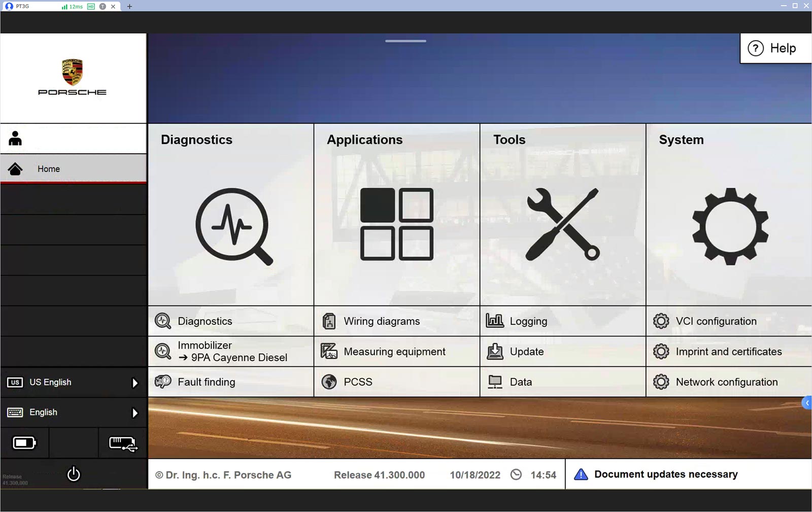Click the Fault finding speech bubble icon
The height and width of the screenshot is (512, 812).
point(163,382)
